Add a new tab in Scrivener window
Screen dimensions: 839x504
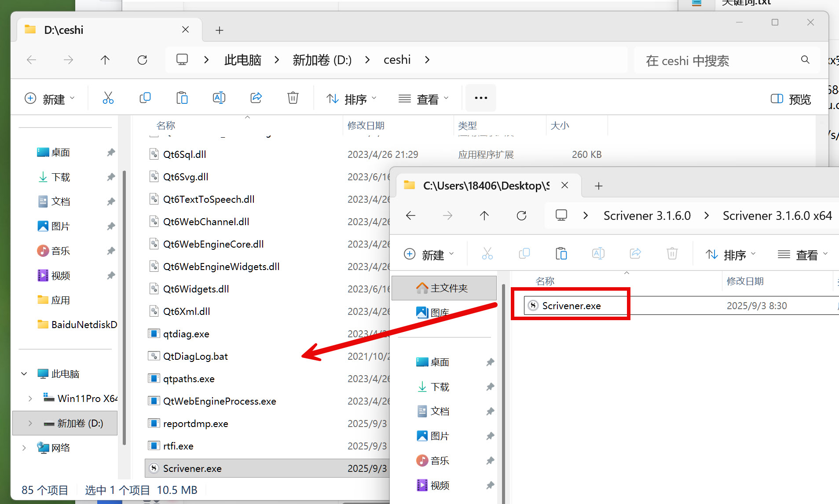(598, 186)
